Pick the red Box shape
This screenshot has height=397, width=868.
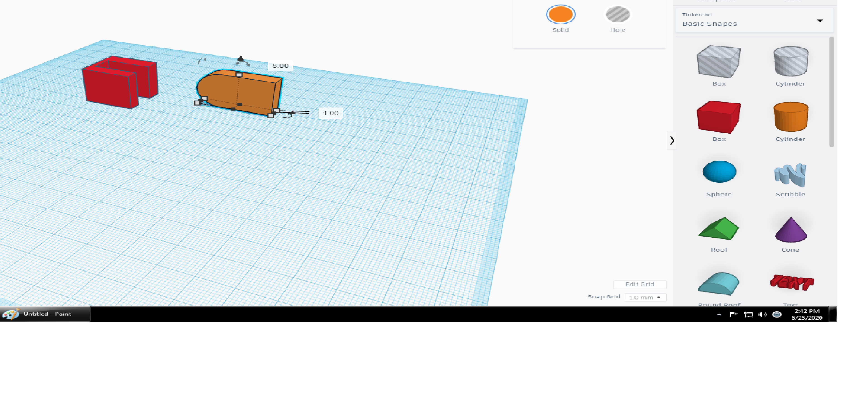tap(718, 117)
